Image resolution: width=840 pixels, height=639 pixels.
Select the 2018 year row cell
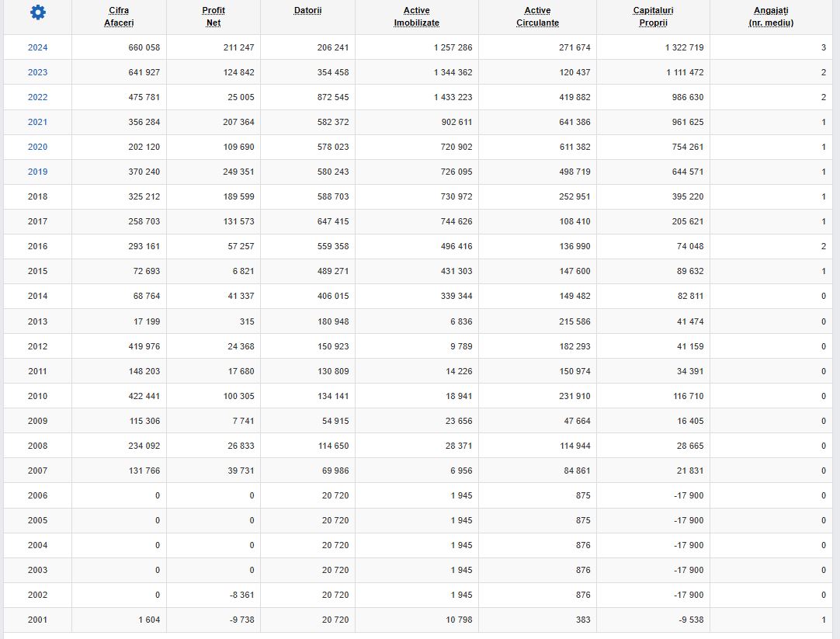[x=37, y=196]
